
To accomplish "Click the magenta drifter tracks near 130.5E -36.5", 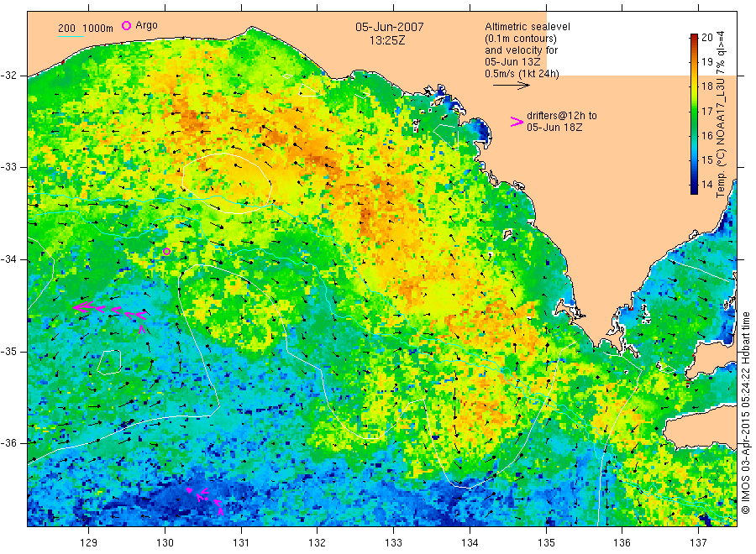I will coord(206,499).
